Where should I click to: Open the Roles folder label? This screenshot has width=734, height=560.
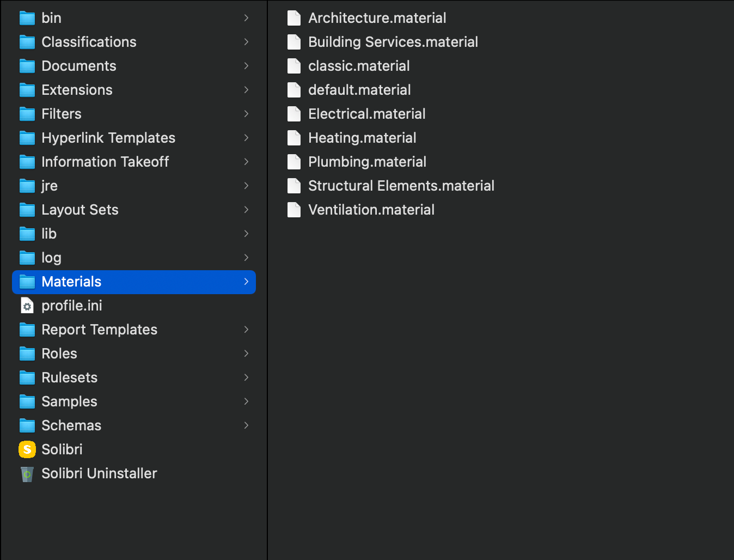click(59, 354)
